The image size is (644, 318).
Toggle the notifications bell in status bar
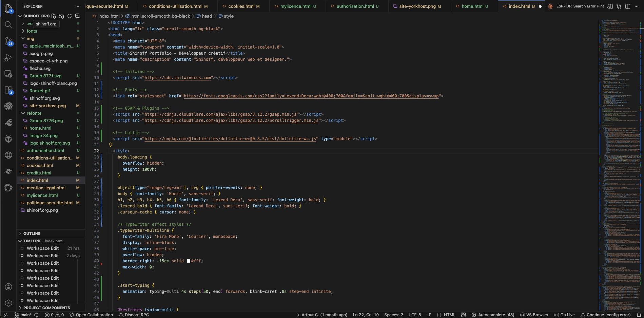click(639, 315)
